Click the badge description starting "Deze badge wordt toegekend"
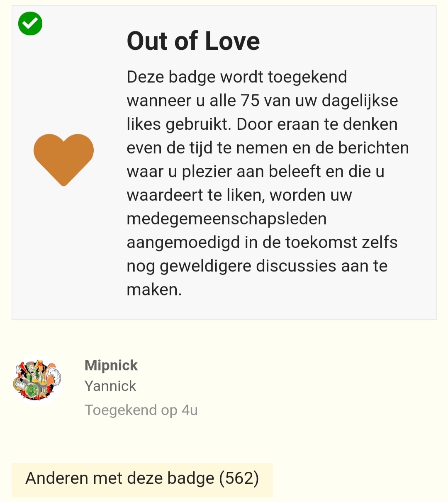448x502 pixels. point(268,183)
